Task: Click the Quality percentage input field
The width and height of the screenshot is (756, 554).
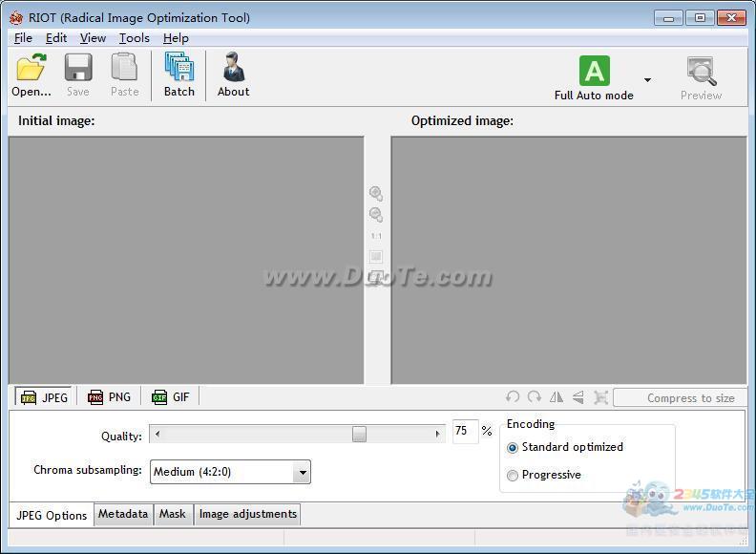Action: 464,432
